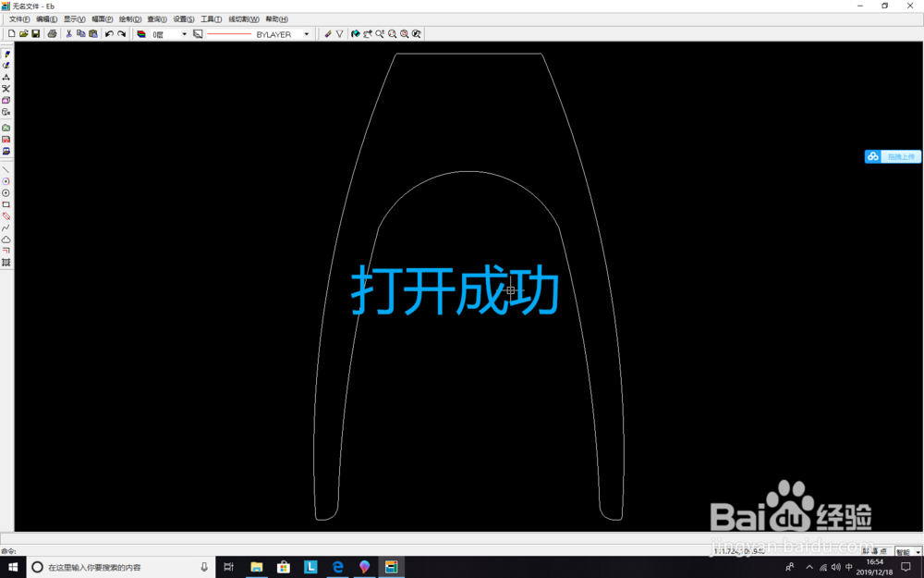
Task: Open the 幅面(P) menu
Action: point(102,19)
